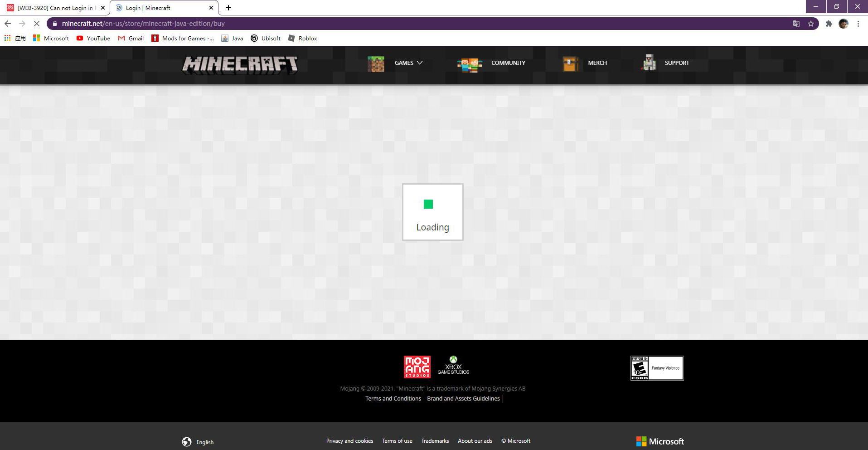Open the SUPPORT navigation link
The height and width of the screenshot is (450, 868).
(677, 63)
